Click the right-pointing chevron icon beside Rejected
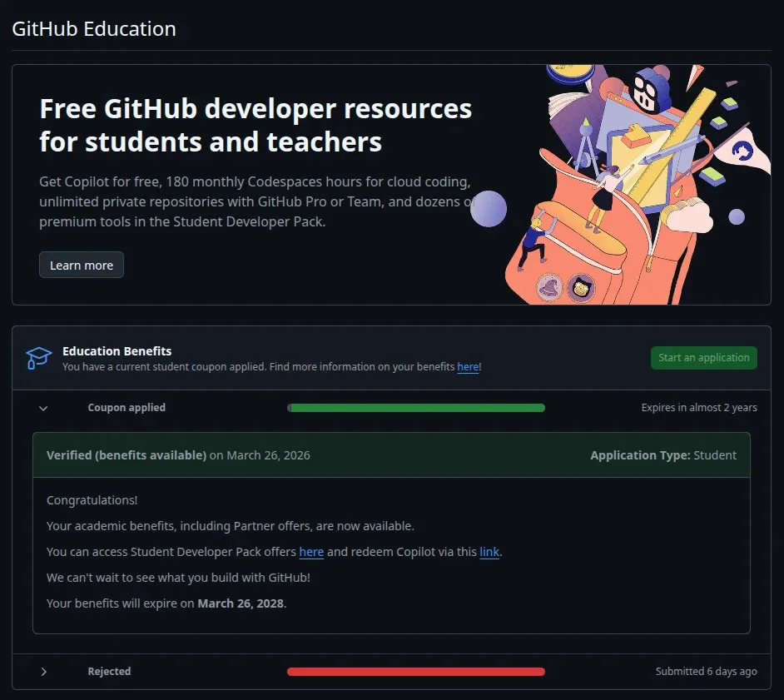 click(x=43, y=672)
